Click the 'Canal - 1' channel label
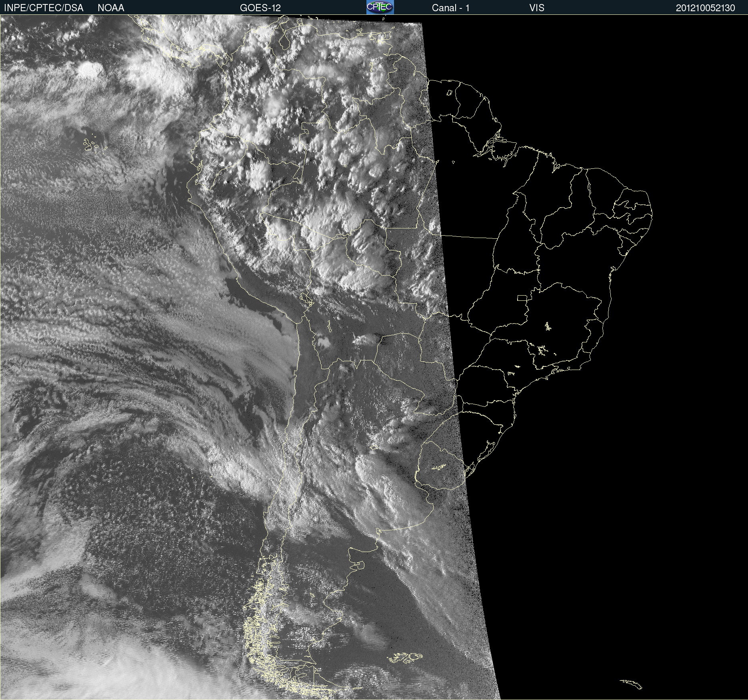 coord(450,8)
